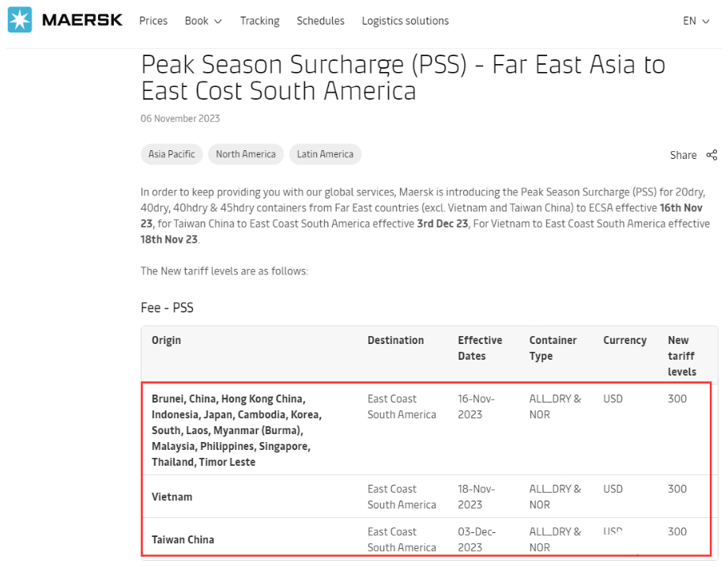728x567 pixels.
Task: Click the Origin column header
Action: click(166, 340)
